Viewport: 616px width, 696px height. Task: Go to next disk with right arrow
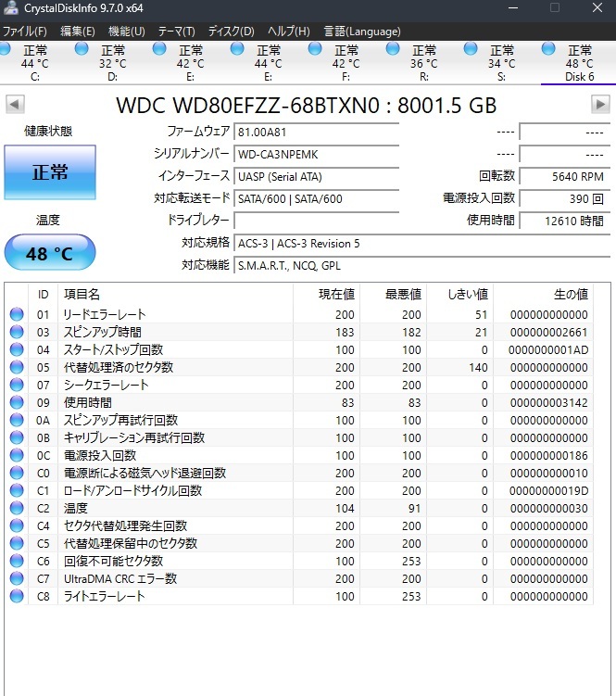[600, 106]
